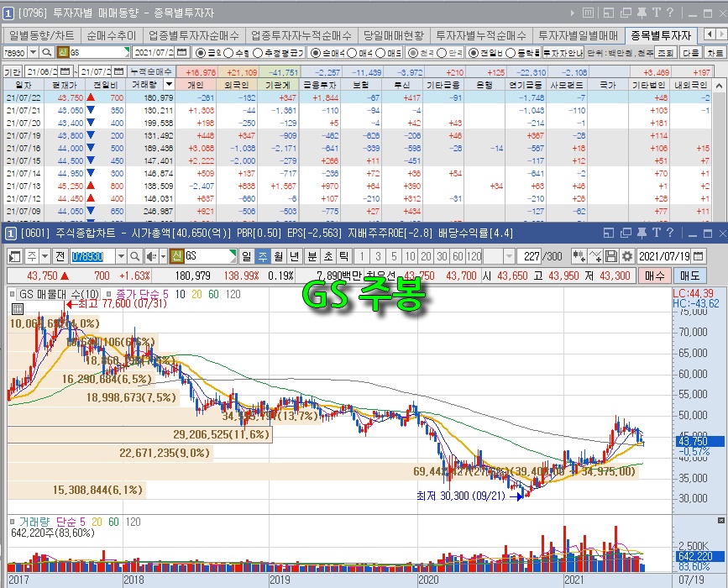Expand the 주 period type dropdown in chart
Screen dimensions: 728x588
[45, 256]
